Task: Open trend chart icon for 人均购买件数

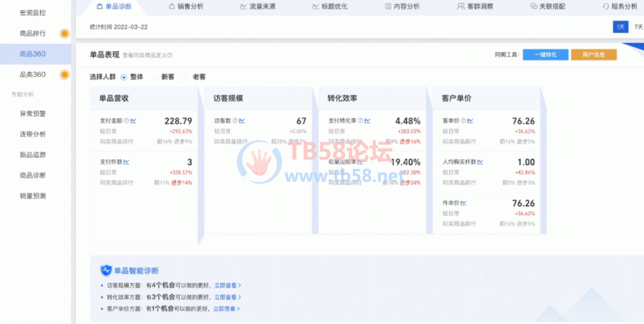Action: [x=480, y=162]
